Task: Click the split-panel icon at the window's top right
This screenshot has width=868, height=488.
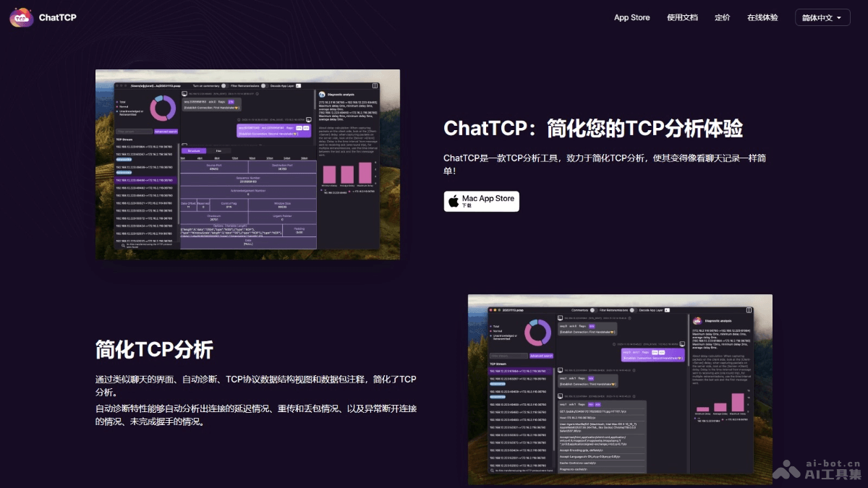Action: (x=375, y=85)
